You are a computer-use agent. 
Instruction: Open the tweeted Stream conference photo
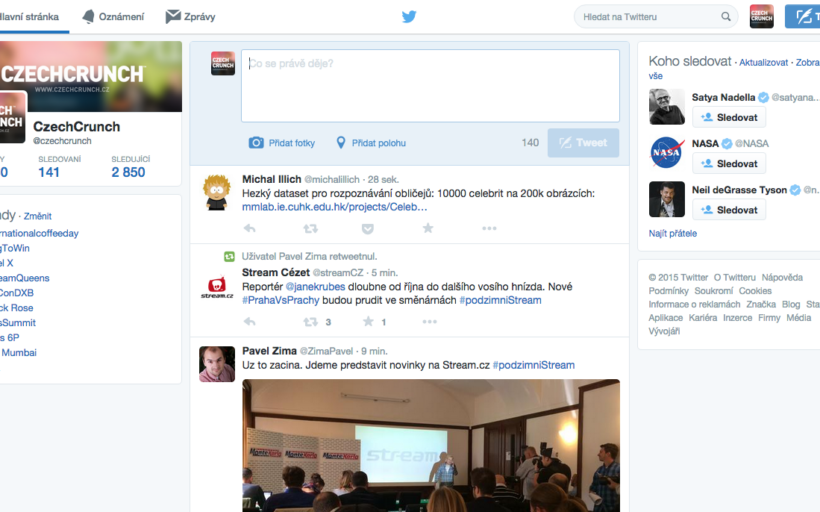tap(431, 446)
